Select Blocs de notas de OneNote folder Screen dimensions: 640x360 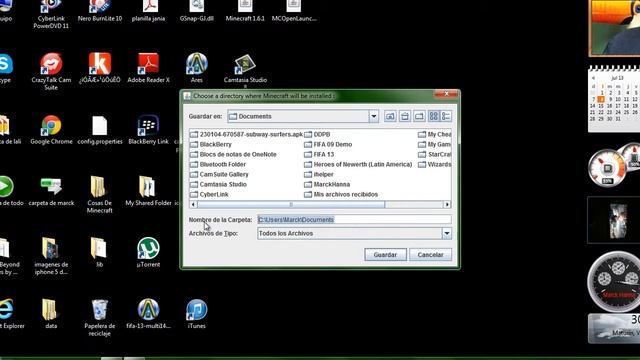233,154
